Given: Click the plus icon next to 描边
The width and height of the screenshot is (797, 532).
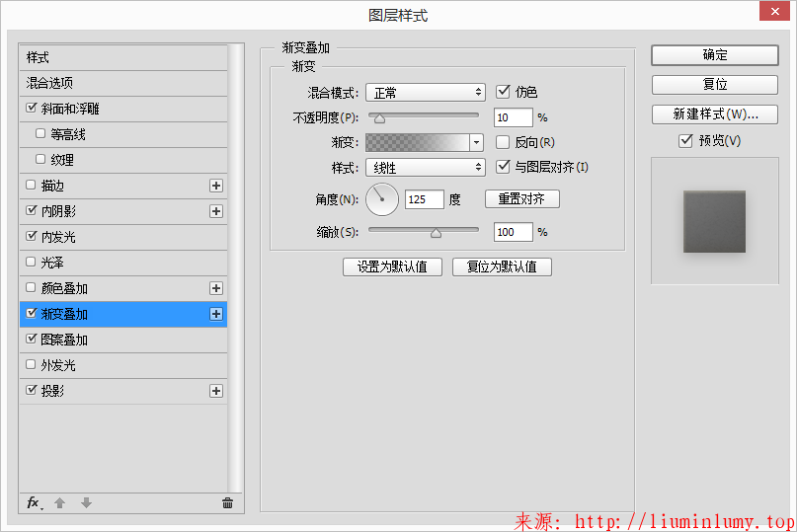Looking at the screenshot, I should tap(216, 186).
